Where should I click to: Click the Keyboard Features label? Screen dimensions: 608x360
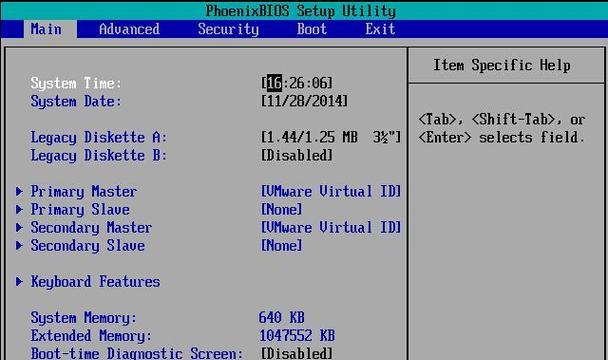click(95, 282)
